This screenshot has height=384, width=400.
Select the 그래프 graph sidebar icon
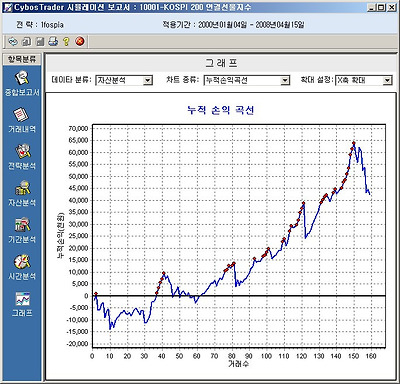22,304
